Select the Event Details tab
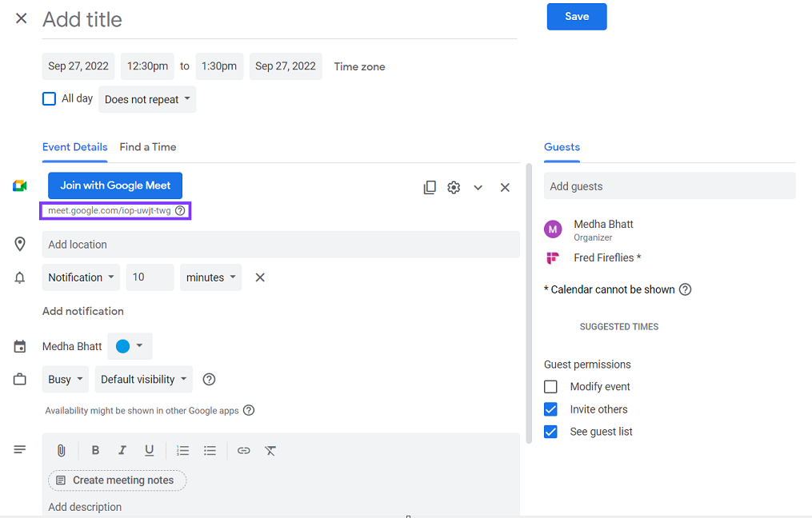The height and width of the screenshot is (518, 812). tap(74, 147)
